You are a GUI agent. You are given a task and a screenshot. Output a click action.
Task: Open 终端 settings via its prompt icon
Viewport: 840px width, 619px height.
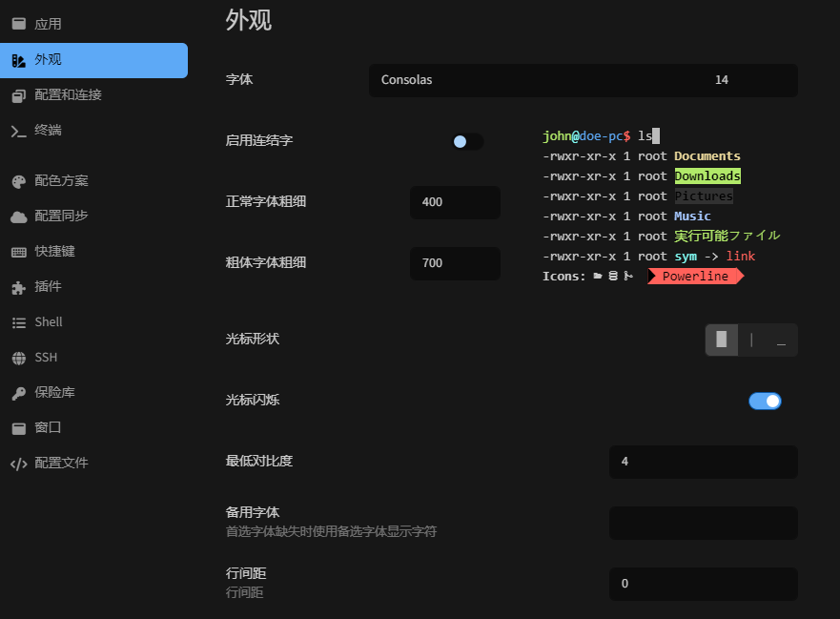(x=18, y=131)
